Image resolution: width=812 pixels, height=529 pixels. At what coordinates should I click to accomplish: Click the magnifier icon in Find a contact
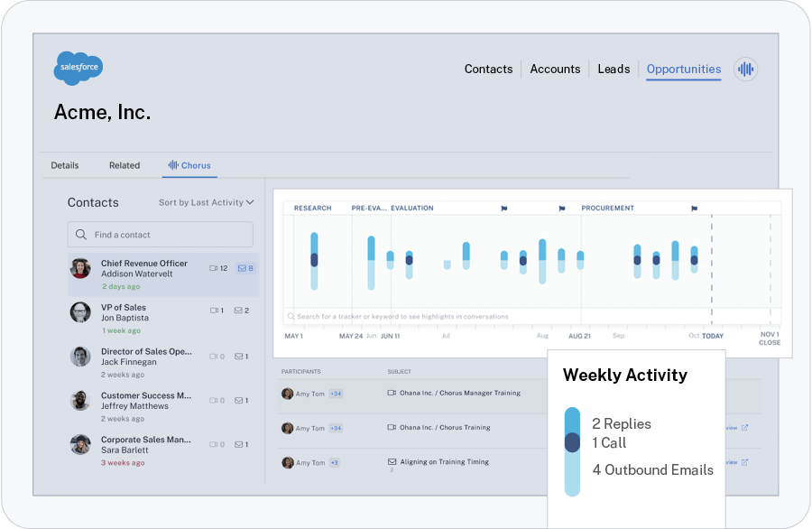[x=81, y=234]
